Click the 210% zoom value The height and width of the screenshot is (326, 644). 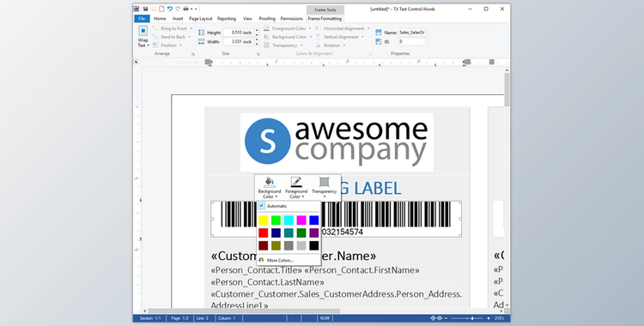click(x=500, y=318)
